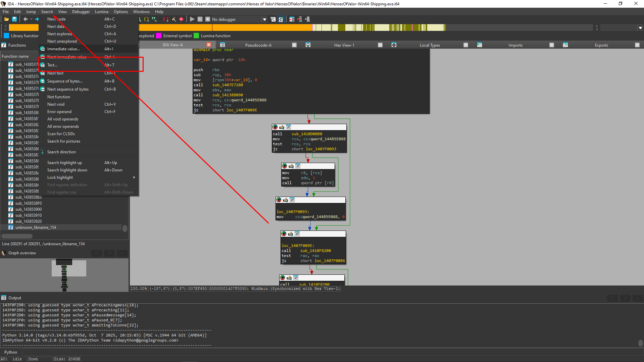644x362 pixels.
Task: Open jump back history dropdown arrow
Action: [31, 19]
